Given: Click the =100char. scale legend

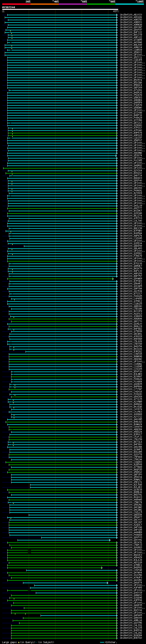Looking at the screenshot, I should point(108,642).
